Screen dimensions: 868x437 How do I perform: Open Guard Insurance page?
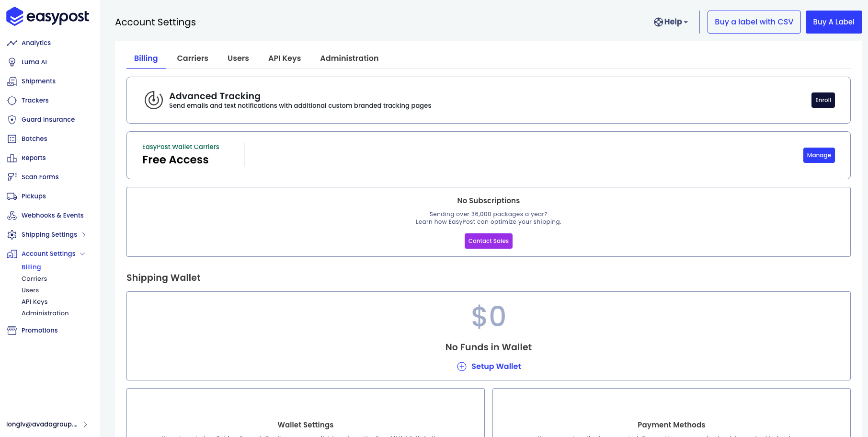(x=48, y=120)
